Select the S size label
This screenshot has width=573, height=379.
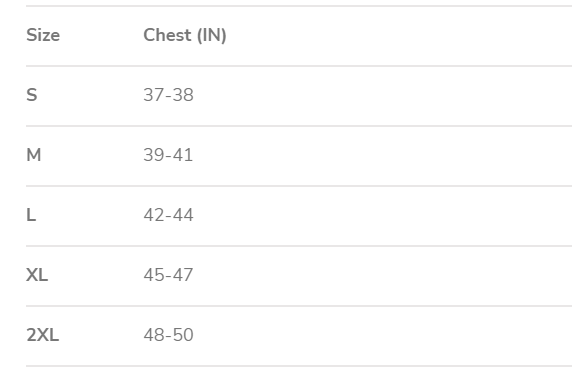(31, 95)
